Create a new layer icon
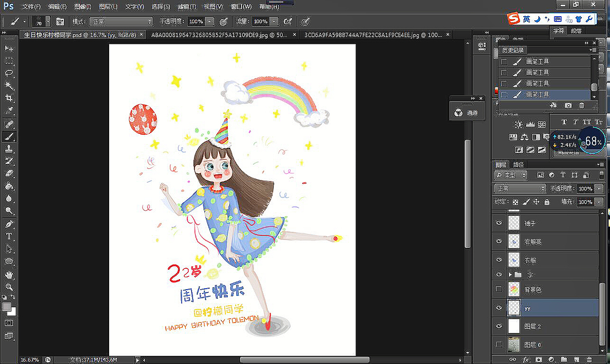This screenshot has height=364, width=610. coord(577,359)
